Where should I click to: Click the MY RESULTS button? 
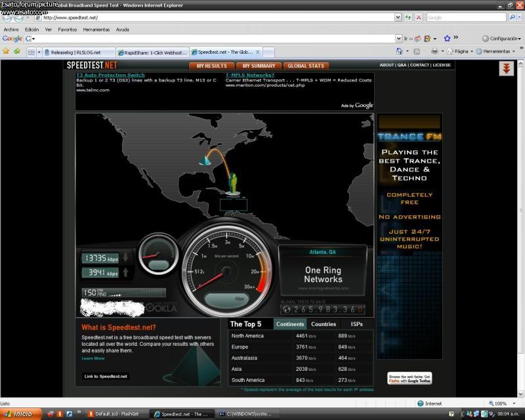211,66
